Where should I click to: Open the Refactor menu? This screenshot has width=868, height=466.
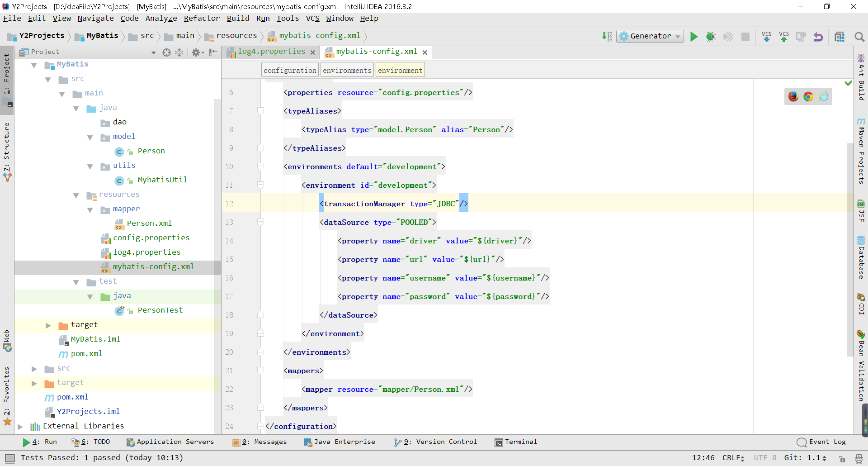[x=202, y=19]
